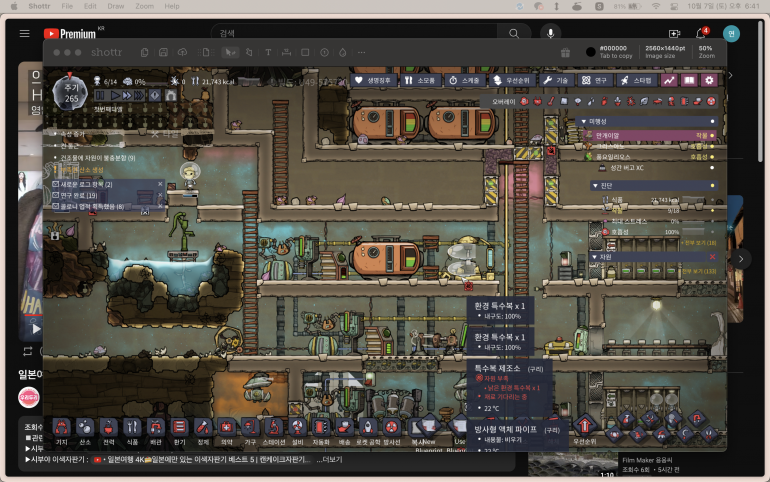Toggle the last overlay icon (radiation)
This screenshot has width=770, height=482.
coord(711,102)
